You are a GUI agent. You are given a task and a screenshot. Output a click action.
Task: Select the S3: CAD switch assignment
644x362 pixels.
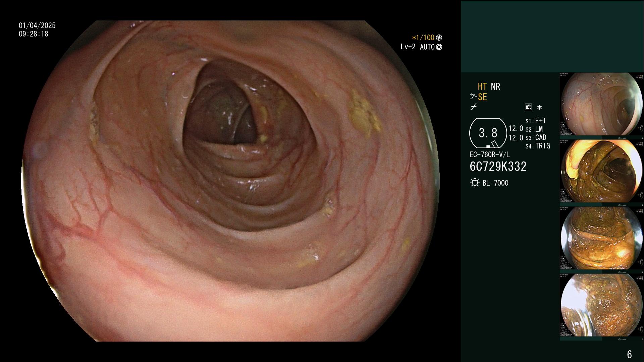point(536,137)
